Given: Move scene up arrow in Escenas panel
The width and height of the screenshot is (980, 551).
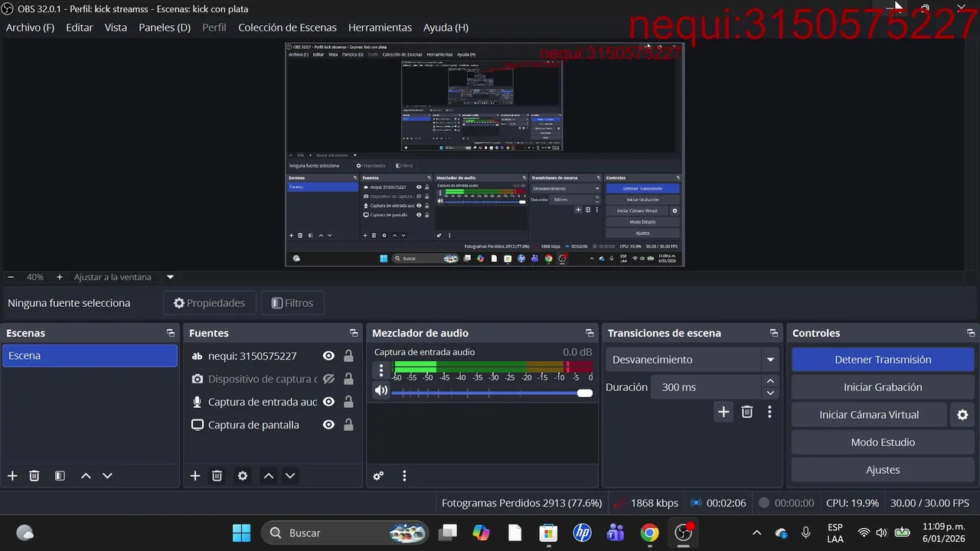Looking at the screenshot, I should [86, 476].
